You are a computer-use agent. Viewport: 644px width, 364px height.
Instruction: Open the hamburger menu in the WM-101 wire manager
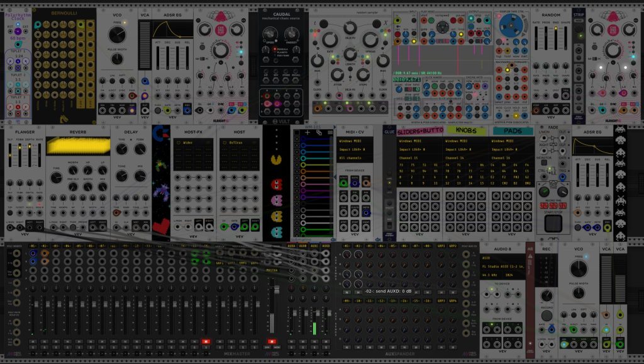pyautogui.click(x=330, y=132)
